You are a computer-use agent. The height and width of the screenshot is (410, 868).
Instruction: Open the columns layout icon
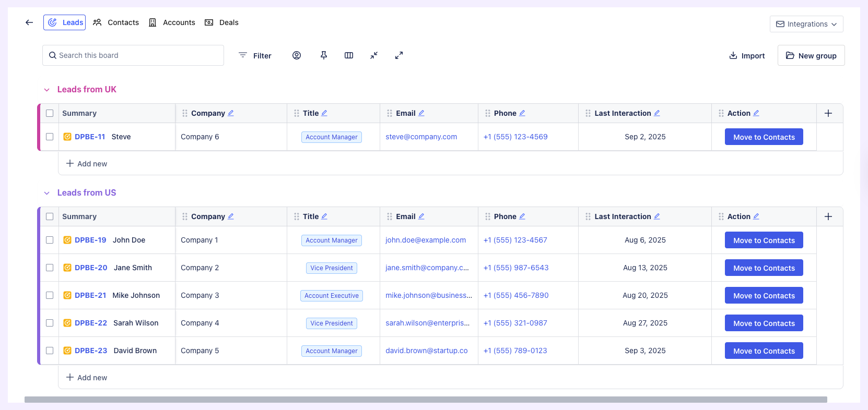pos(349,55)
